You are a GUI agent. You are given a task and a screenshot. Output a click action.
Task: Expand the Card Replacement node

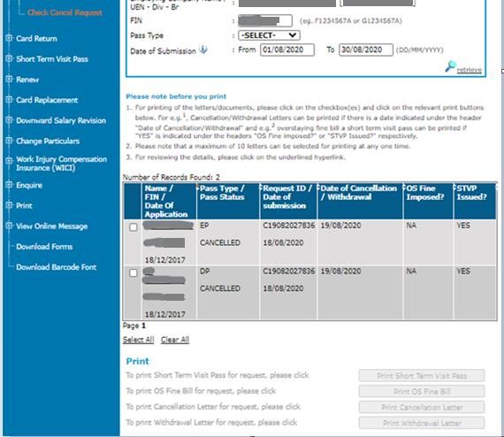9,100
